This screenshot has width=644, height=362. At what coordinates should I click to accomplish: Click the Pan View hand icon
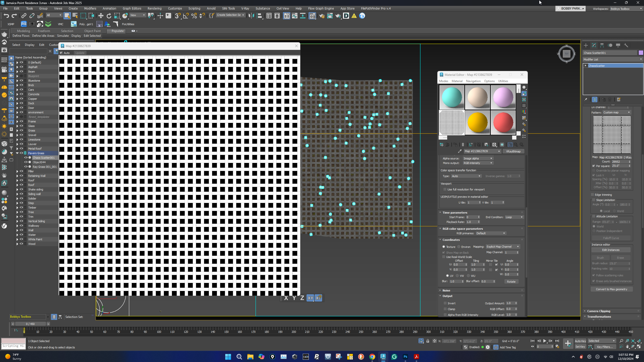tap(627, 347)
